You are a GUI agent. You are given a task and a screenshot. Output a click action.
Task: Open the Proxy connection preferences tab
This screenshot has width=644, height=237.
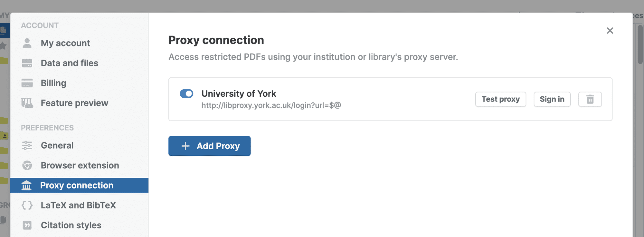(x=77, y=185)
